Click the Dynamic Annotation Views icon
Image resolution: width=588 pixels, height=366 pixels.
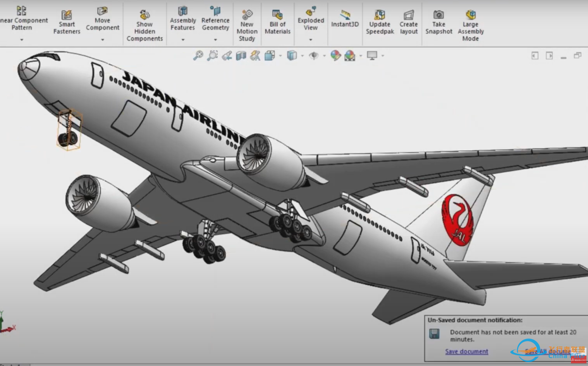pos(255,56)
